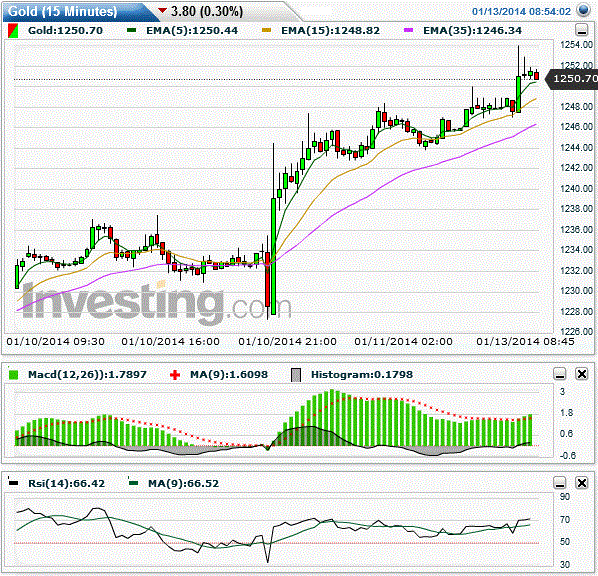598x576 pixels.
Task: Toggle the EMA(5) green legend marker
Action: (131, 30)
